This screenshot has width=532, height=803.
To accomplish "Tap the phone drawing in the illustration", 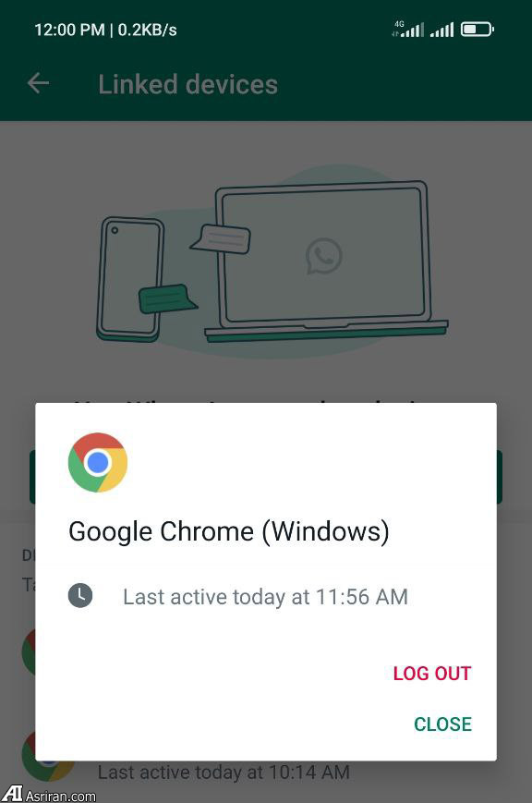I will point(130,279).
